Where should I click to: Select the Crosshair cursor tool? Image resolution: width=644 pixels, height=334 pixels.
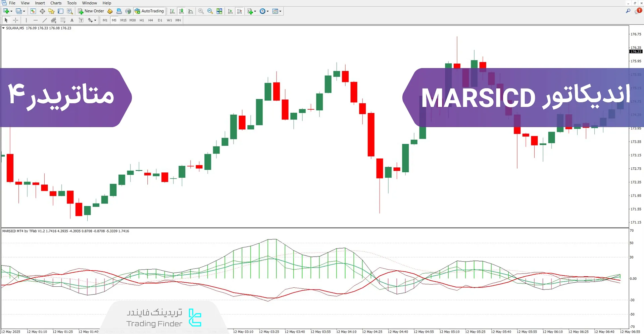(15, 20)
